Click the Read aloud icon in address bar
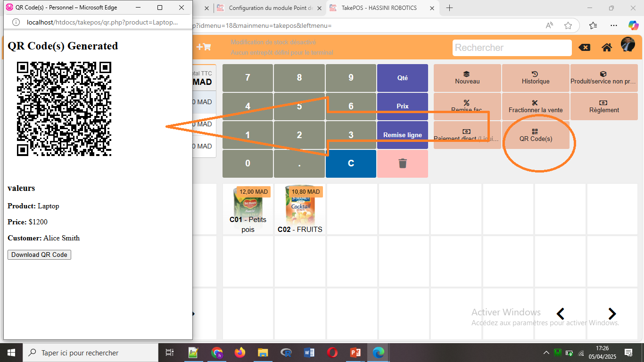The height and width of the screenshot is (362, 644). tap(549, 25)
